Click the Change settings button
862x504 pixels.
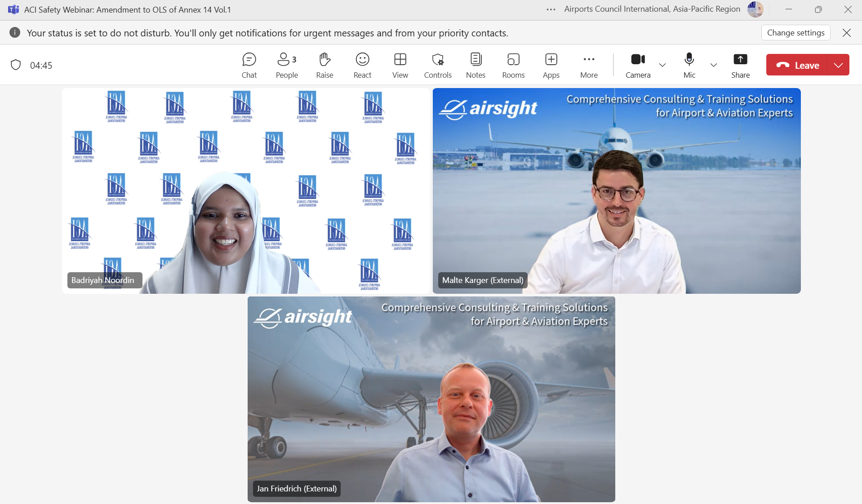pos(795,33)
